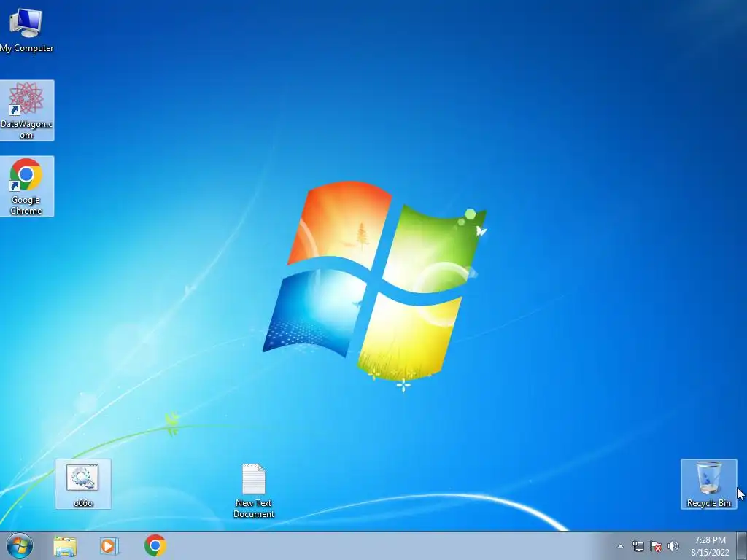Open Windows Explorer from the taskbar

[x=65, y=545]
